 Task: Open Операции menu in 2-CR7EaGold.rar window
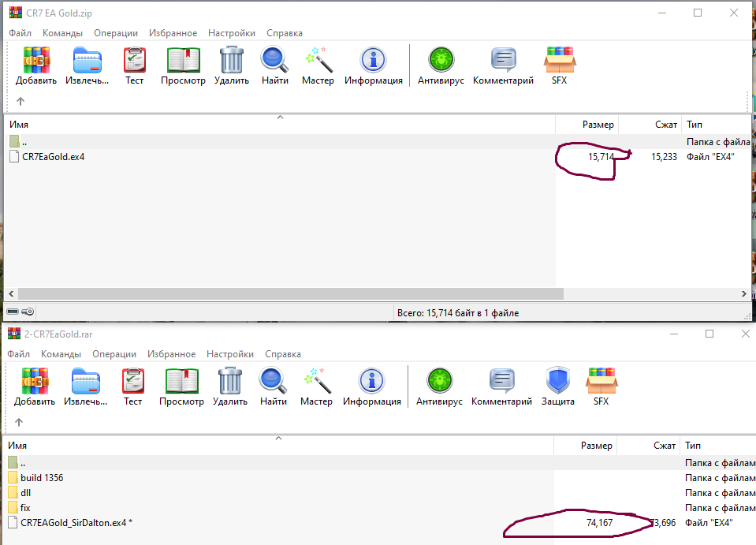point(114,354)
